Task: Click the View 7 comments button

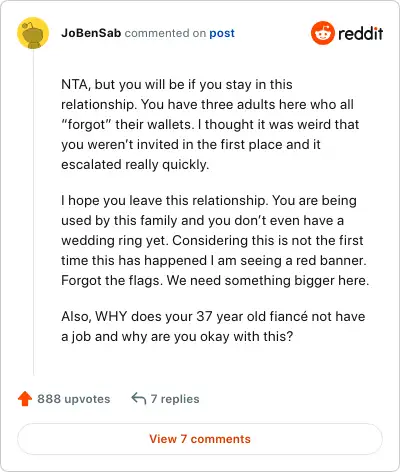Action: 200,439
